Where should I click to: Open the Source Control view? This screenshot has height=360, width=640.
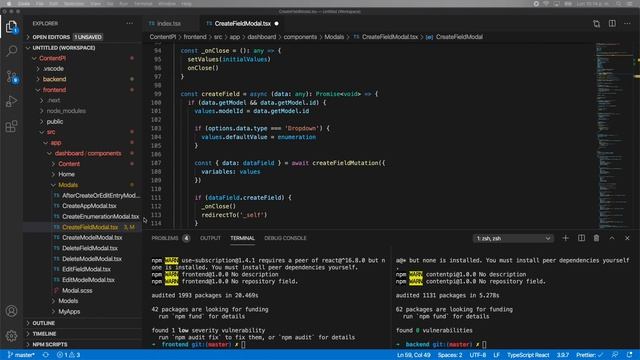tap(11, 76)
